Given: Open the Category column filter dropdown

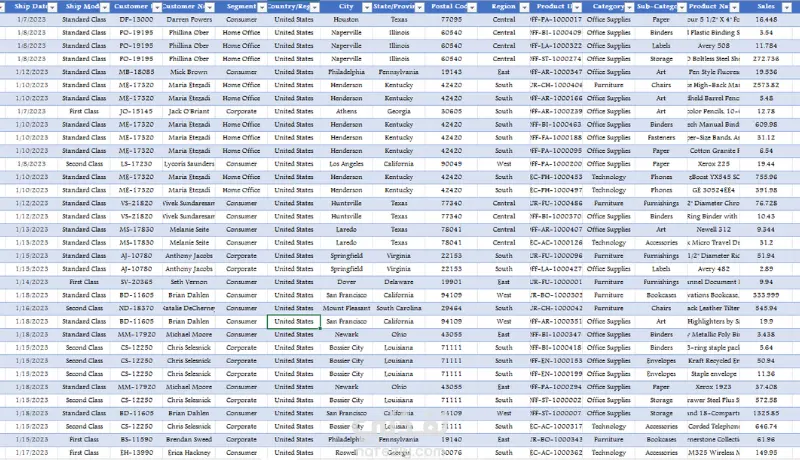Looking at the screenshot, I should coord(630,7).
